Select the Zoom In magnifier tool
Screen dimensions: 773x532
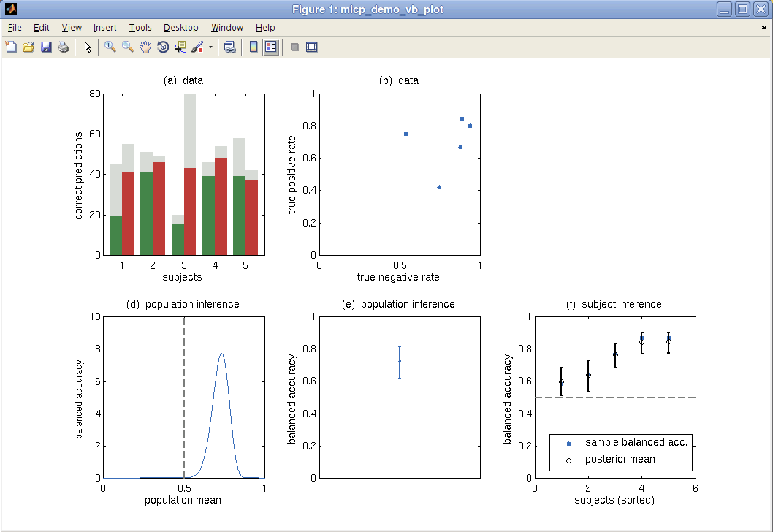tap(110, 47)
